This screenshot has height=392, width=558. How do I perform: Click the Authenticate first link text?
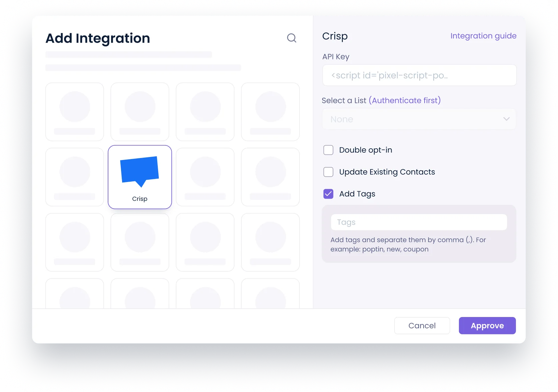(405, 100)
